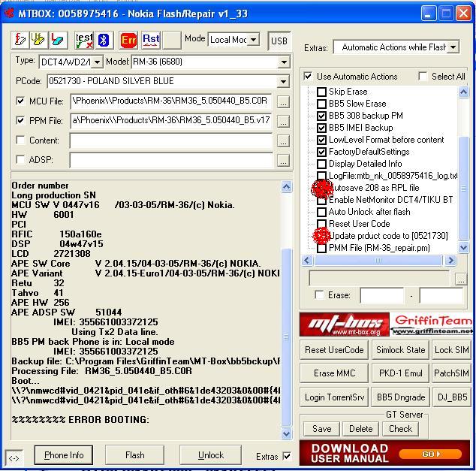Click the red Err toolbar icon

128,40
